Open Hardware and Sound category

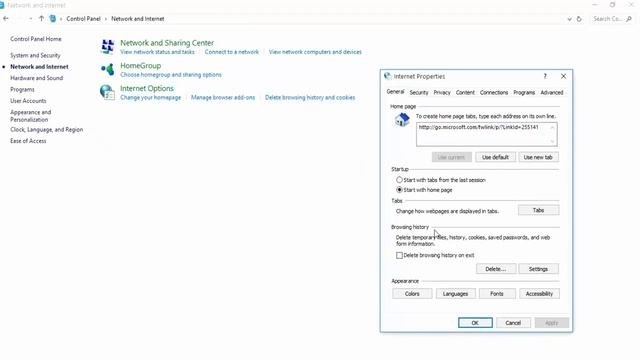pos(36,78)
